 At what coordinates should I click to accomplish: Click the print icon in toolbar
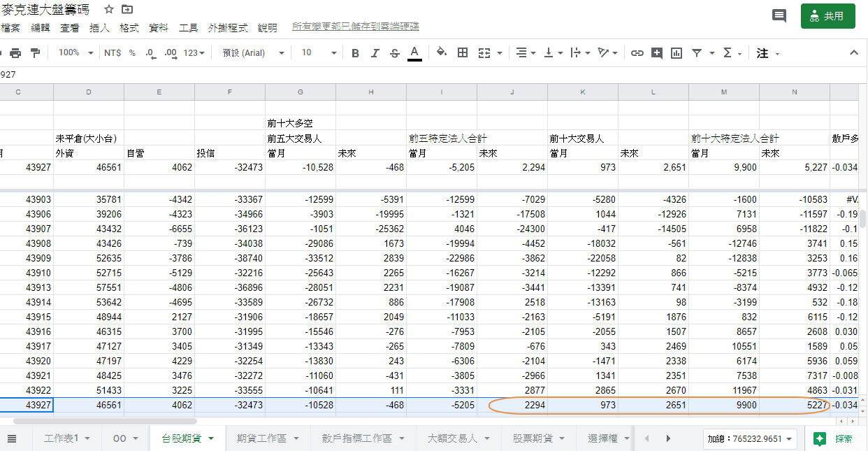pos(15,53)
